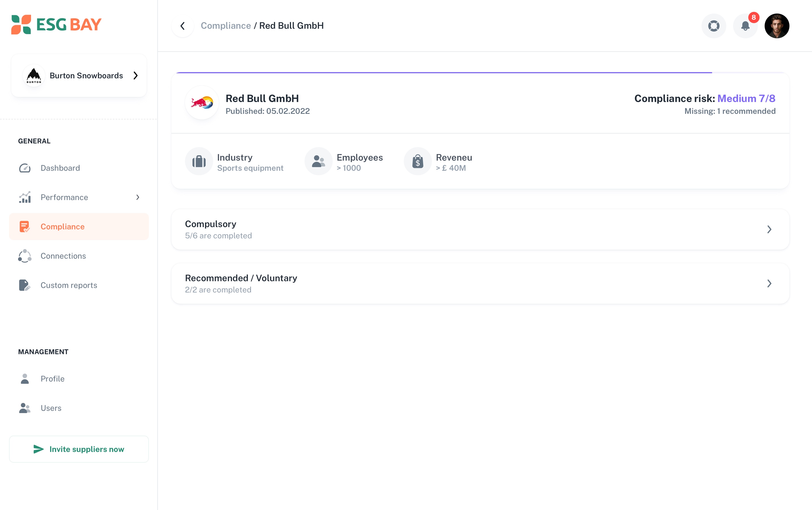Click Invite suppliers now button

click(x=79, y=449)
